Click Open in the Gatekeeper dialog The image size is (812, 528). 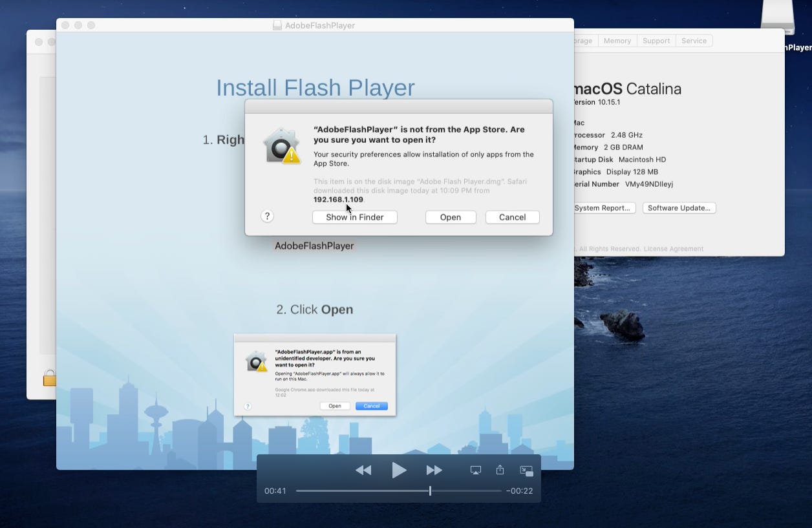tap(451, 217)
